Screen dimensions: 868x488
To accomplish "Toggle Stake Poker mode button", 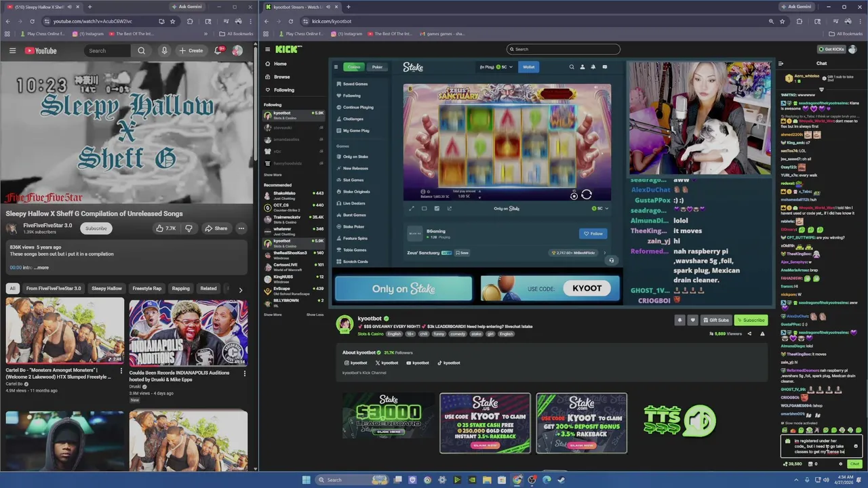I will [x=377, y=67].
